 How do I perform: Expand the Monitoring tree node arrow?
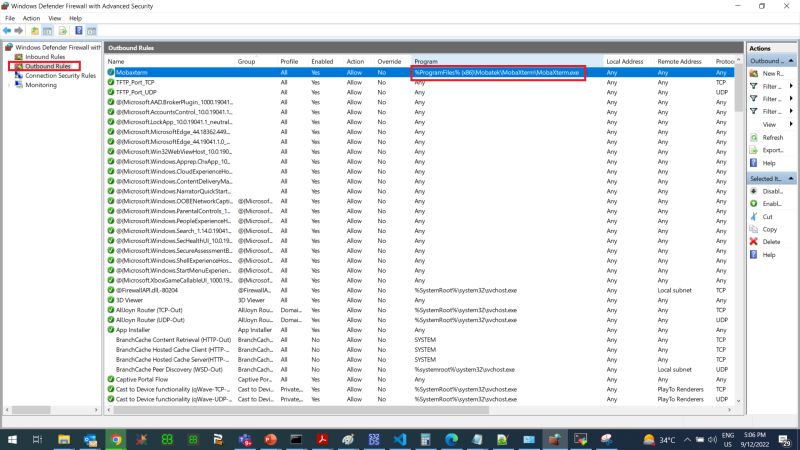[x=9, y=85]
